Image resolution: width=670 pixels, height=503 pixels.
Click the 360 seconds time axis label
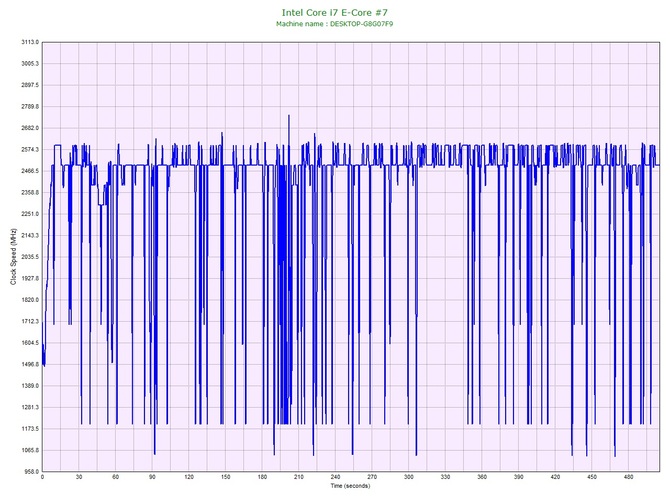(x=482, y=477)
